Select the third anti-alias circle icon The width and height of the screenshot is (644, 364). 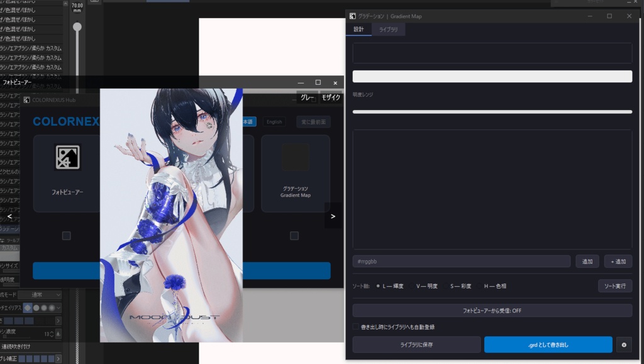pyautogui.click(x=44, y=308)
